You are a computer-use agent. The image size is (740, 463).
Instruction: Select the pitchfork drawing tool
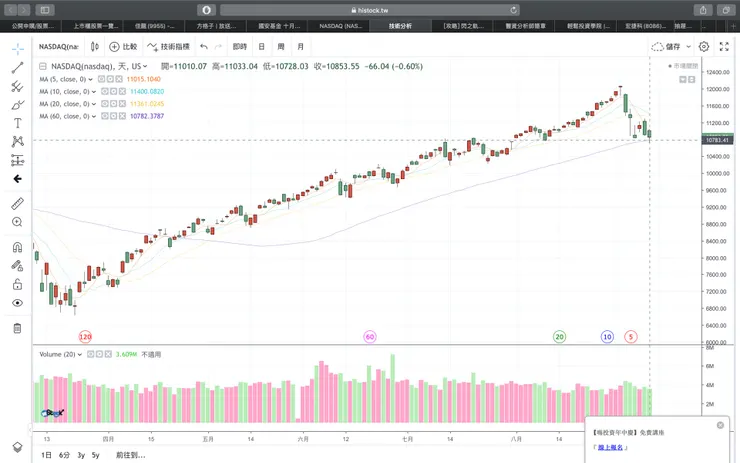[x=17, y=86]
